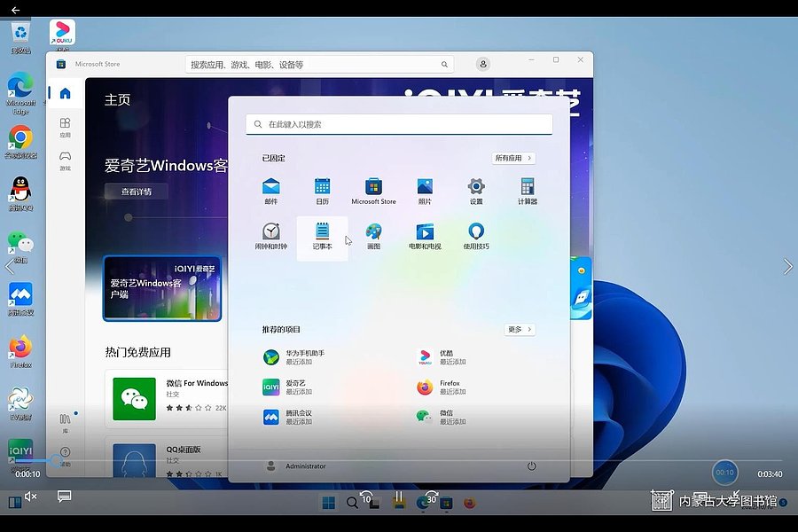The height and width of the screenshot is (532, 798).
Task: Select the 爱奇艺Windows客户端 thumbnail card
Action: [x=162, y=288]
